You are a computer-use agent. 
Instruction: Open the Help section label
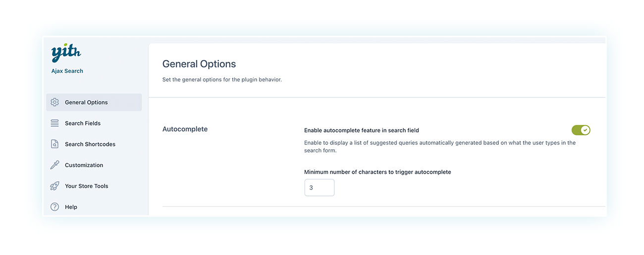click(71, 207)
